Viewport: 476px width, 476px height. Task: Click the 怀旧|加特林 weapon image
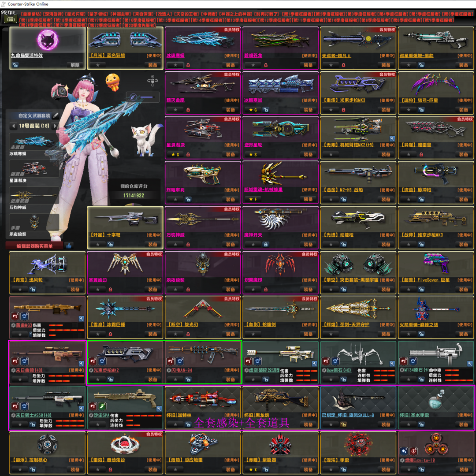tap(202, 398)
